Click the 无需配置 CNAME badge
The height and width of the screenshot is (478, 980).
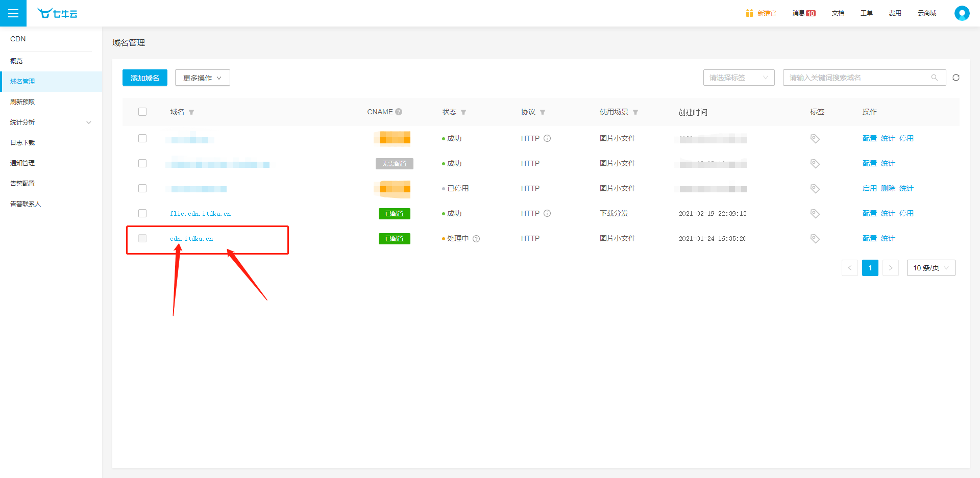395,164
